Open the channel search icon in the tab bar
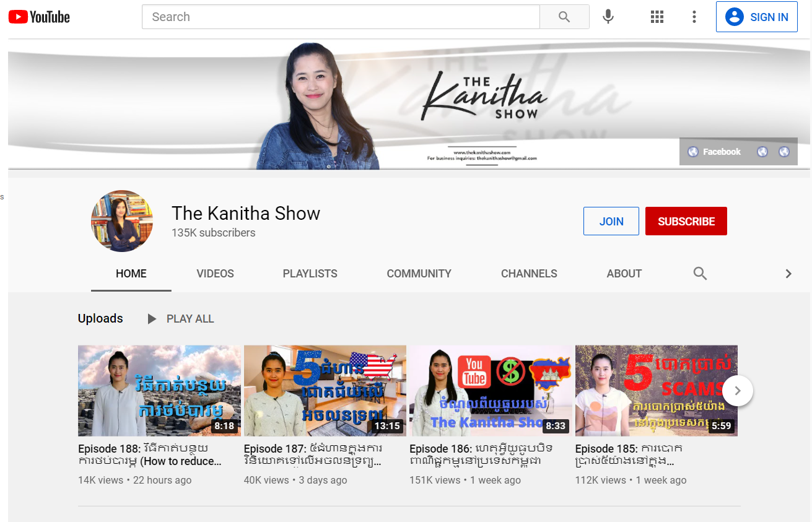812x522 pixels. [700, 273]
